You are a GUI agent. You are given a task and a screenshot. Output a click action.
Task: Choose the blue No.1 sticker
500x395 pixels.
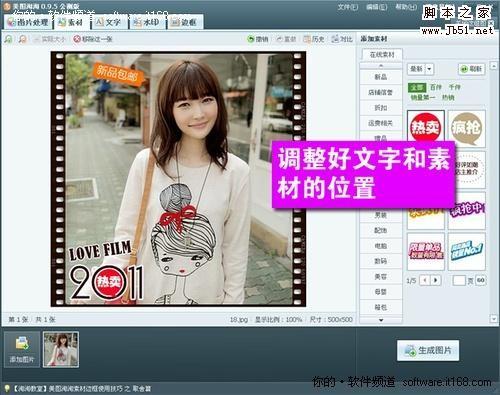click(x=467, y=252)
